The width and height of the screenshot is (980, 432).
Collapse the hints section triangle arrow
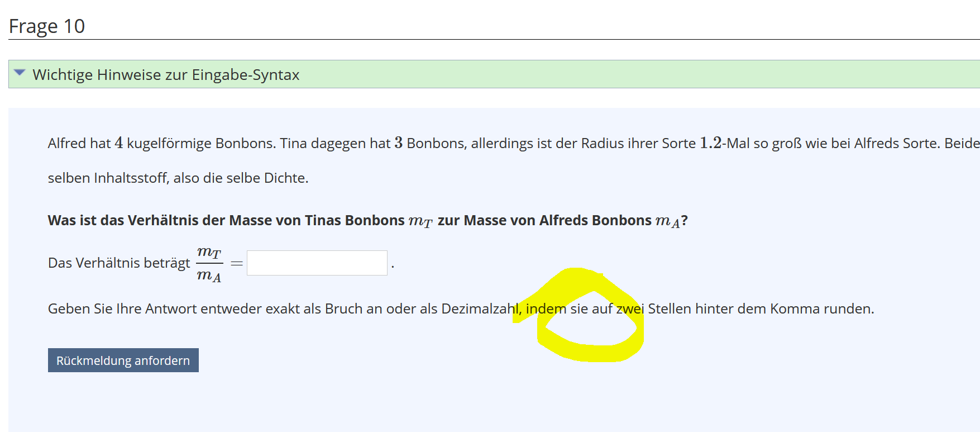[20, 73]
